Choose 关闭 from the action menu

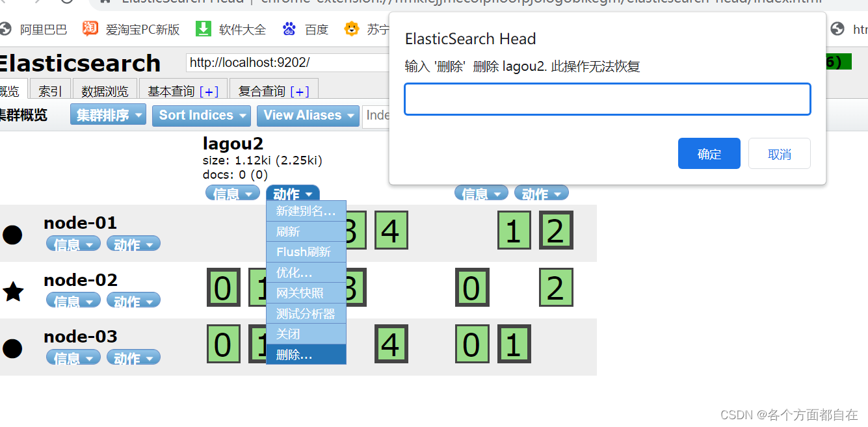pos(306,333)
